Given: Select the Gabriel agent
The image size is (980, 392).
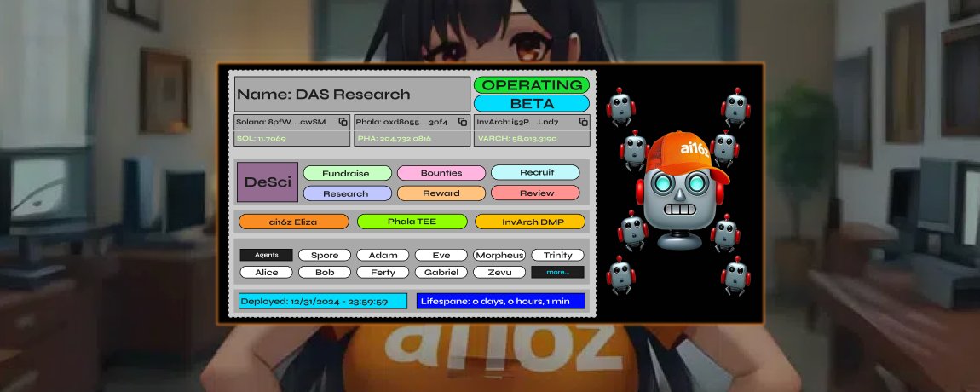Looking at the screenshot, I should point(441,272).
